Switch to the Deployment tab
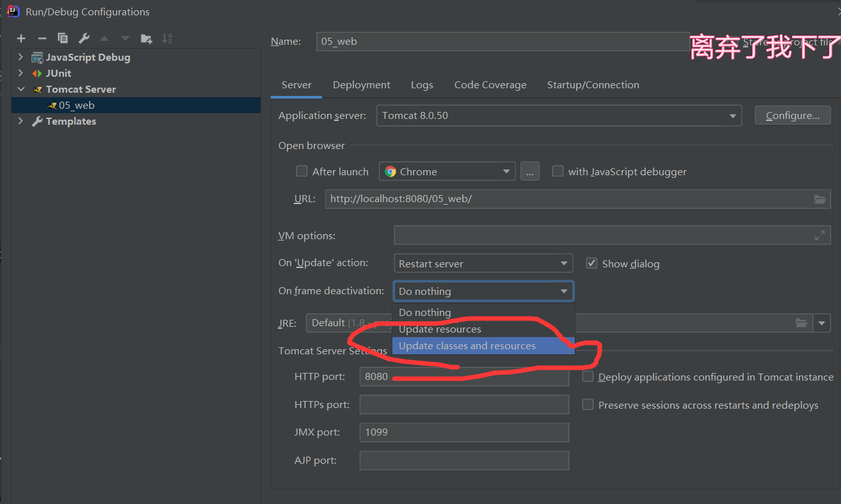 coord(362,85)
